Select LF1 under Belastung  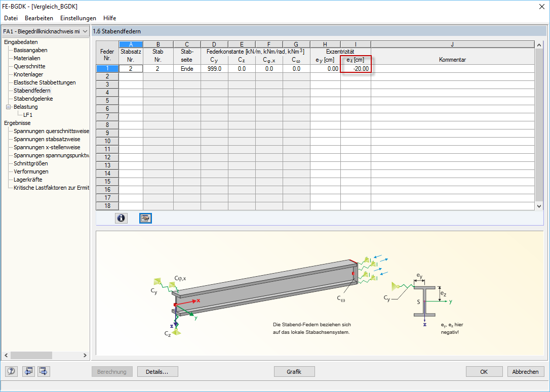pyautogui.click(x=28, y=115)
